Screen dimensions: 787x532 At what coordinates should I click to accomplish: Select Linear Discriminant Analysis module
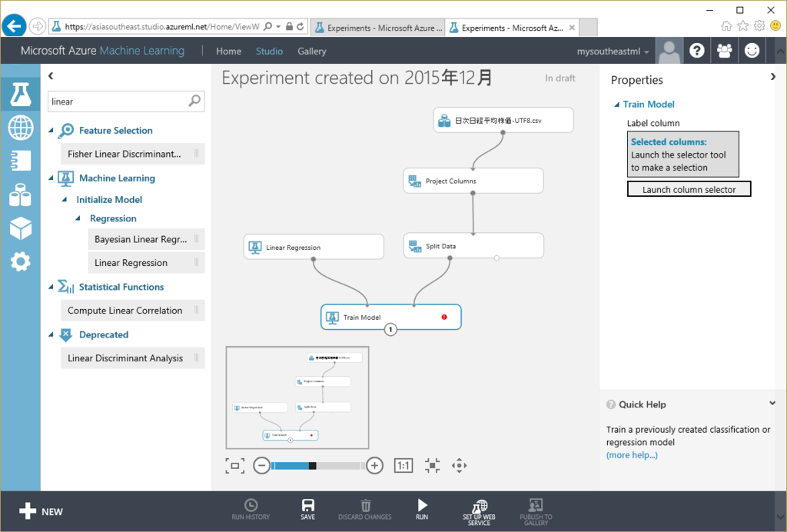pyautogui.click(x=132, y=358)
